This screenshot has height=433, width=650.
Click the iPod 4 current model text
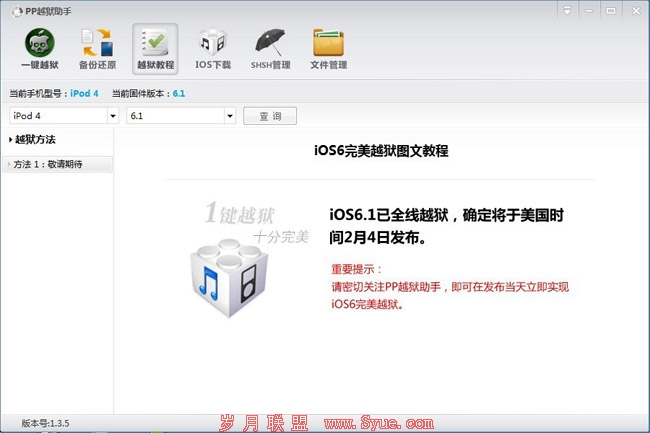pyautogui.click(x=84, y=94)
